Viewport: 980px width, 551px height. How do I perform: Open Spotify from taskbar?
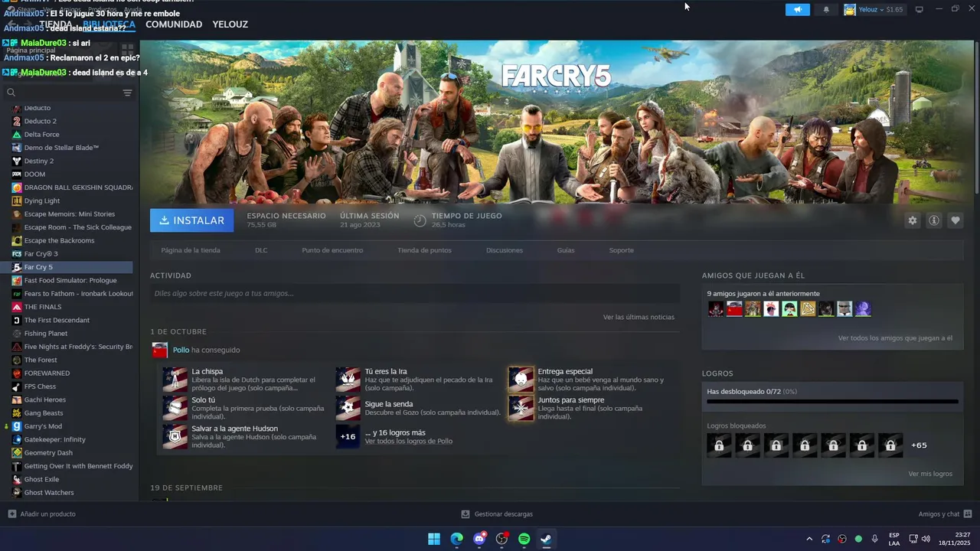pos(524,539)
